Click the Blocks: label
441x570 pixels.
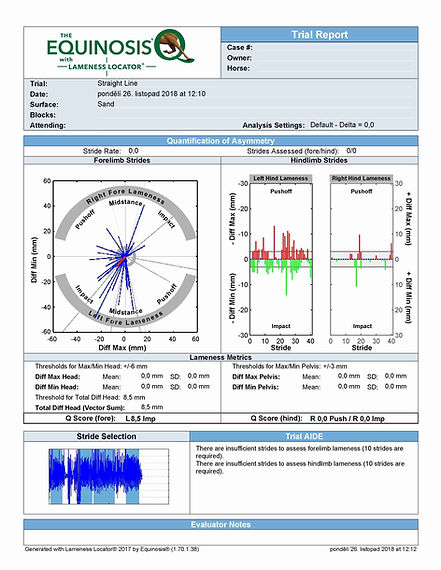(x=43, y=115)
